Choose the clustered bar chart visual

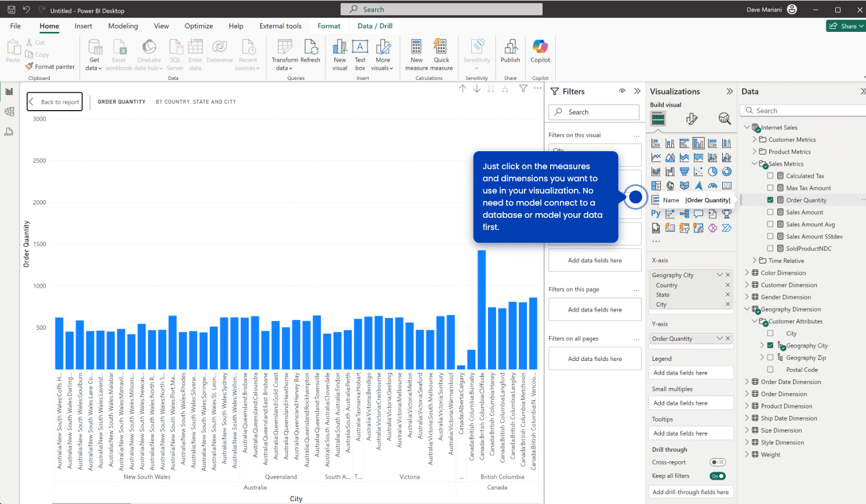click(685, 144)
